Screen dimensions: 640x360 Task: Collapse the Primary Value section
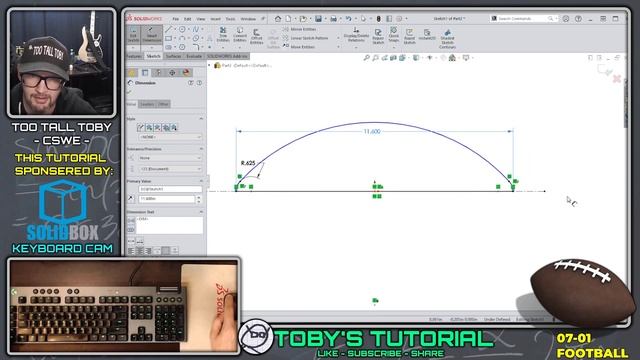click(x=201, y=181)
